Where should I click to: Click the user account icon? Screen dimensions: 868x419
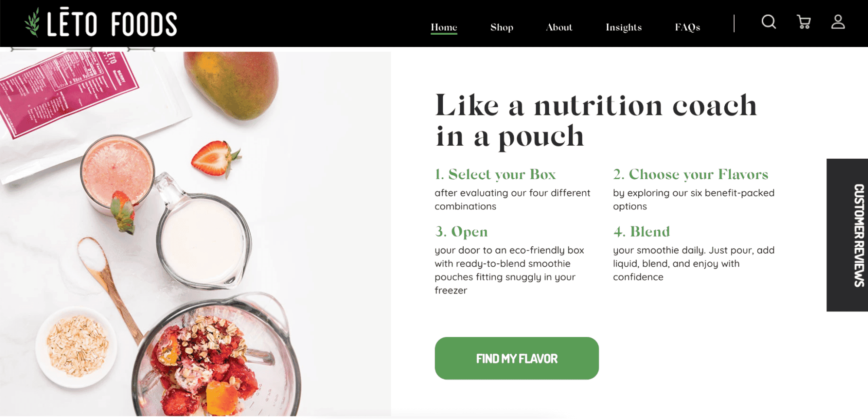[838, 22]
